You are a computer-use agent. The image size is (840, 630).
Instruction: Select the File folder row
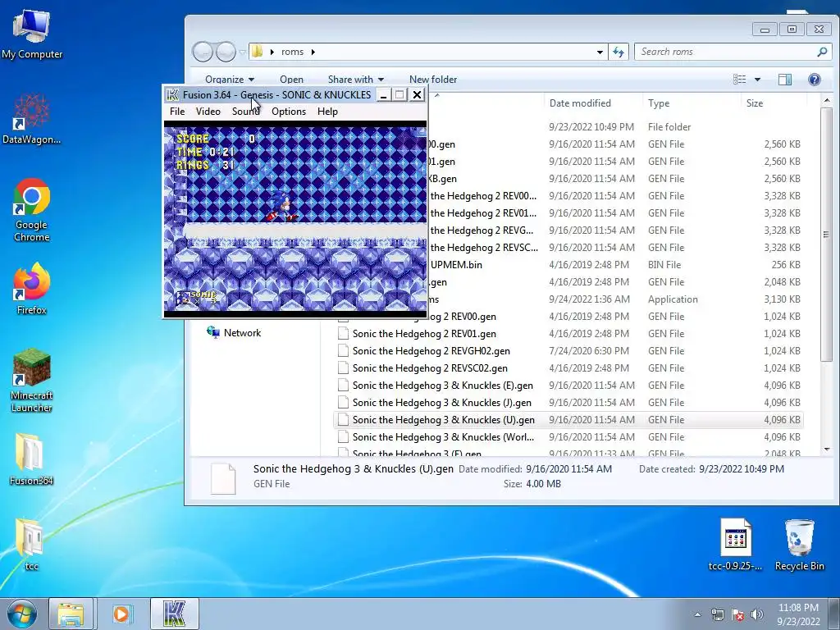[615, 127]
